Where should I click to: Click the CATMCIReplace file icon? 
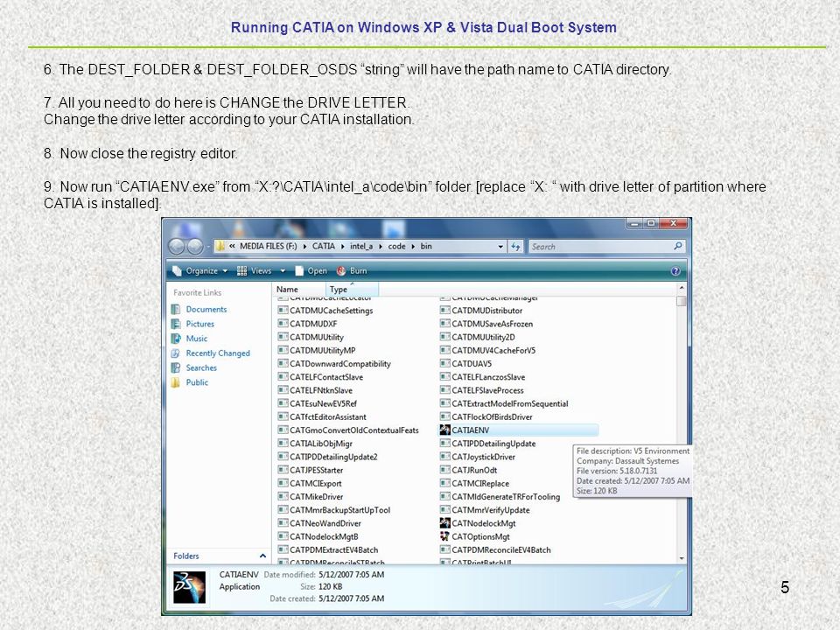tap(444, 483)
